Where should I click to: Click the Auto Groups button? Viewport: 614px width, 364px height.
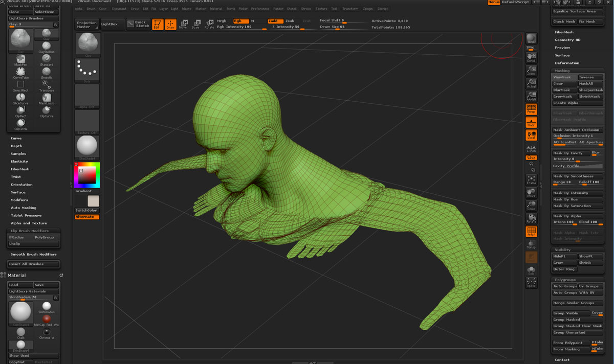[565, 286]
